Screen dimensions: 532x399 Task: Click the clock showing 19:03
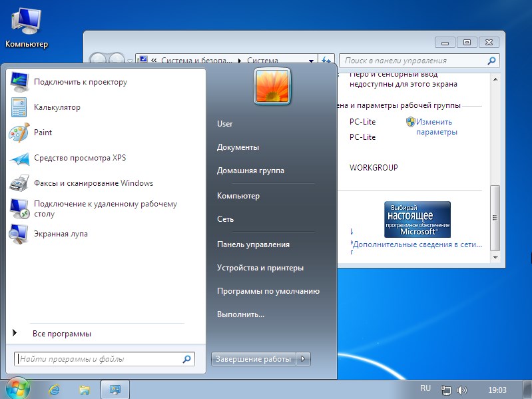point(497,390)
